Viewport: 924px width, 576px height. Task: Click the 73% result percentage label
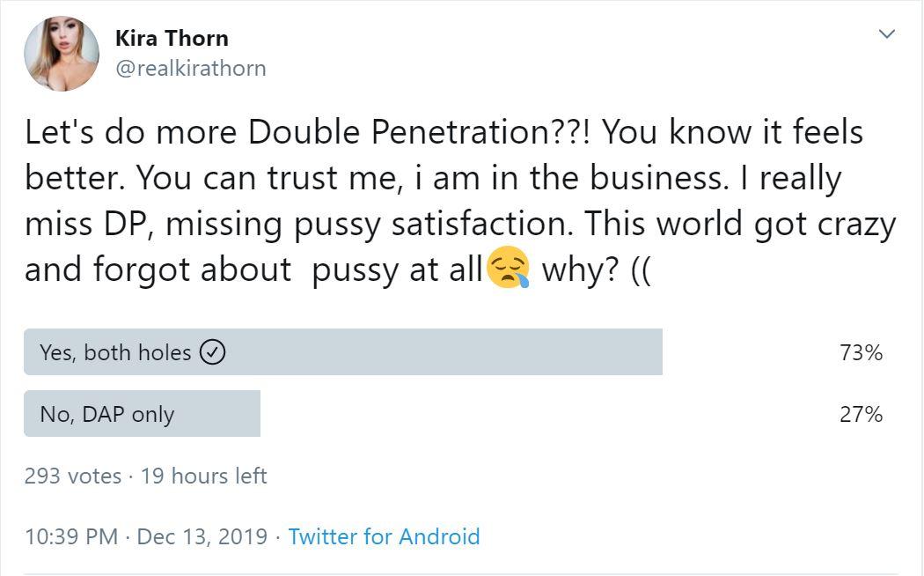861,353
